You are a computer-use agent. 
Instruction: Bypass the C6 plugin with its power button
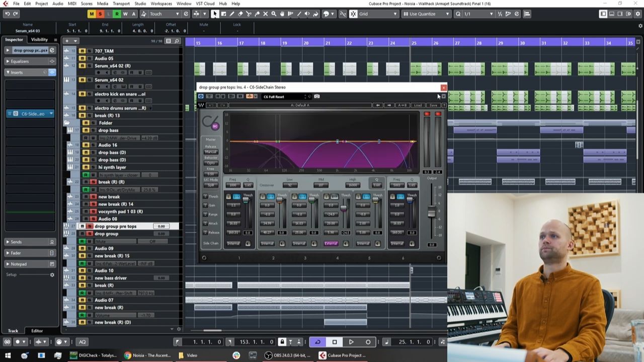tap(201, 96)
